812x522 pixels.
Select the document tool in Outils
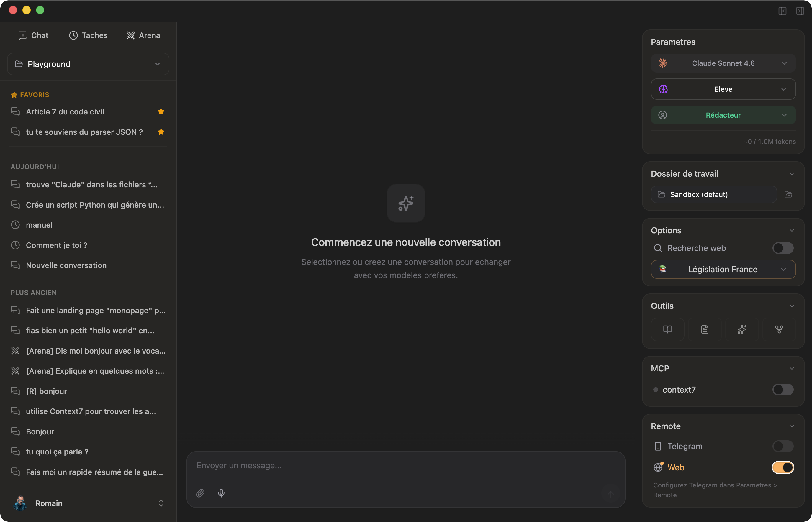tap(705, 329)
